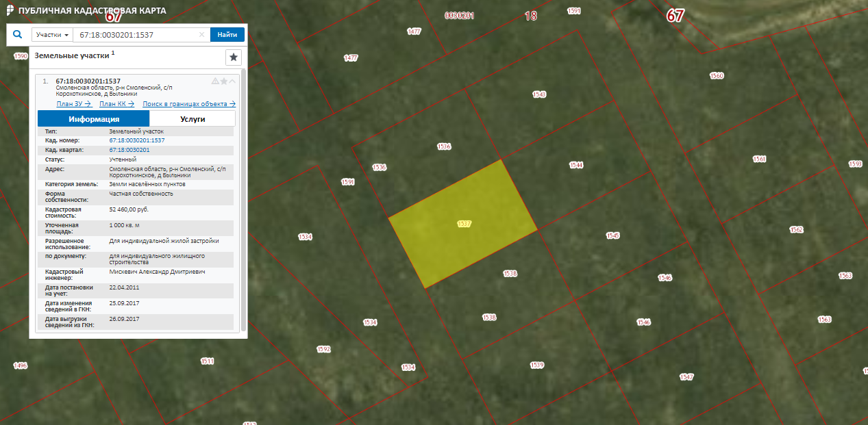This screenshot has width=868, height=425.
Task: Click ПУБЛИЧНАЯ КАДАСТРОВАЯ КАРТА title text
Action: coord(92,11)
